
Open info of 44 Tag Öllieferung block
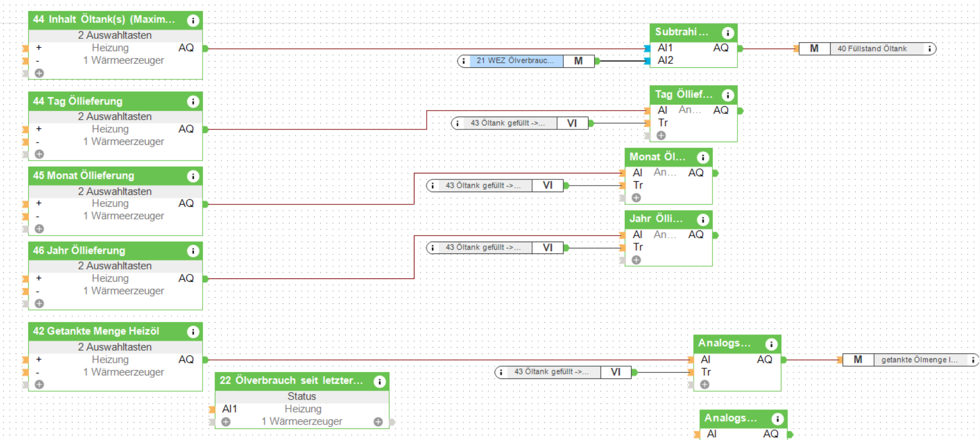(x=193, y=102)
